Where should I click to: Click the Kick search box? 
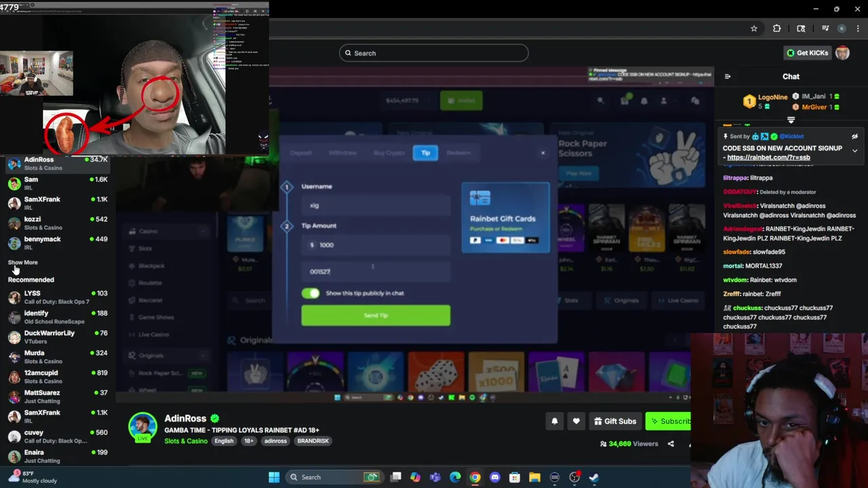pos(433,53)
